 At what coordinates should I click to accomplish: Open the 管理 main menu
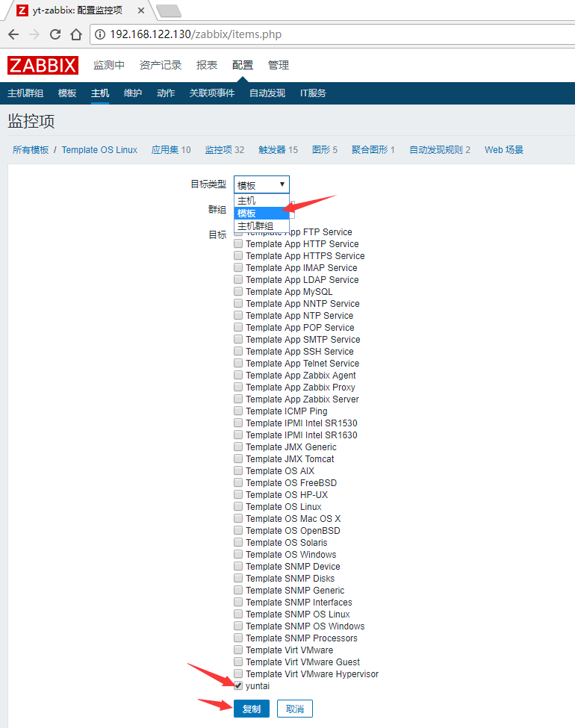pyautogui.click(x=279, y=65)
